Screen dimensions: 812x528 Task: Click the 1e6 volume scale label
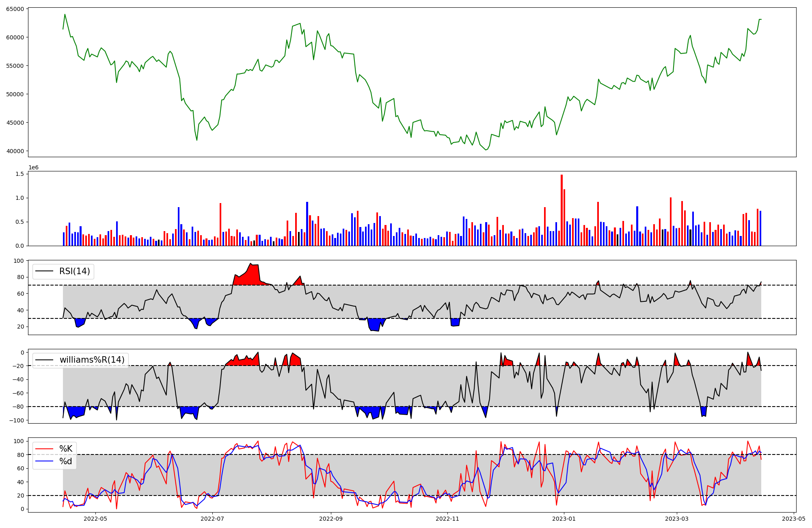(34, 167)
